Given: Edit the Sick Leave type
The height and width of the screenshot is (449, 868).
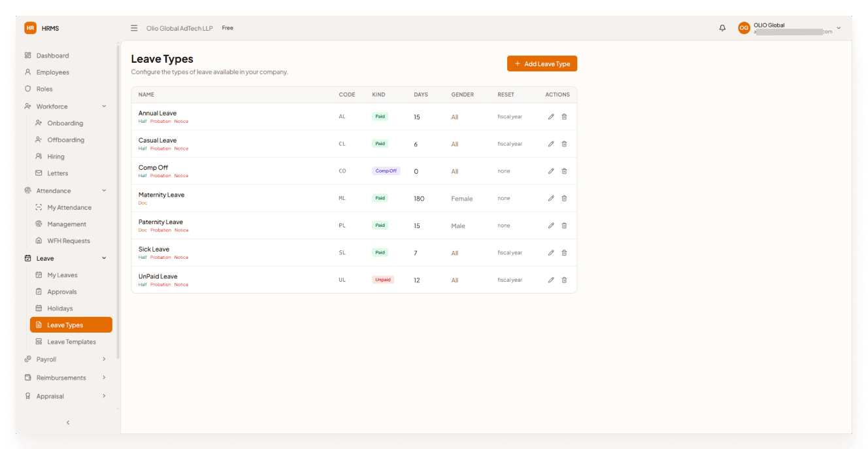Looking at the screenshot, I should coord(551,253).
